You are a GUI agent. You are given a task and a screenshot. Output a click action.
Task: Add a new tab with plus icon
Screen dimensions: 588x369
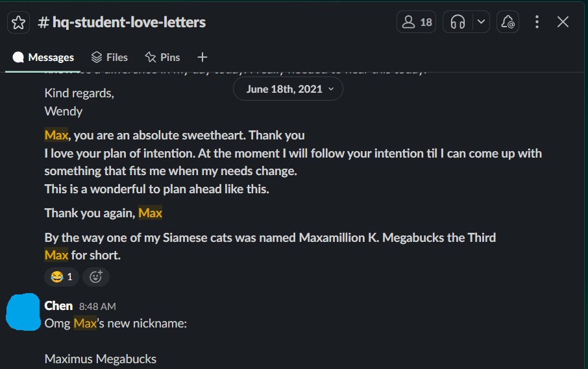(202, 57)
